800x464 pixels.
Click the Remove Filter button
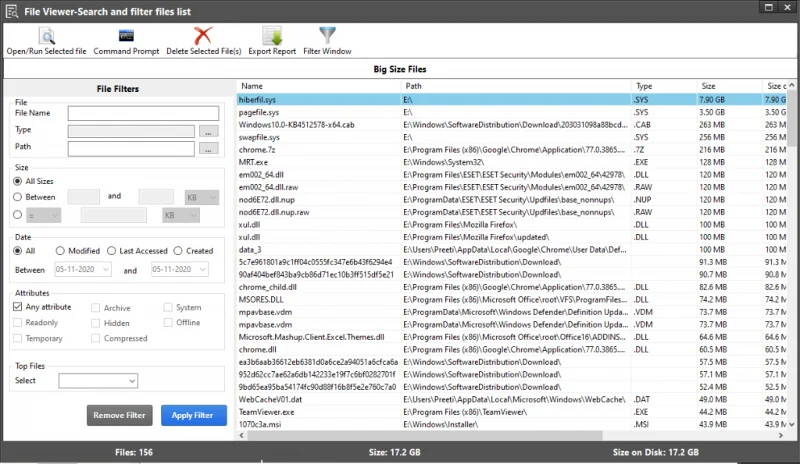click(x=119, y=416)
